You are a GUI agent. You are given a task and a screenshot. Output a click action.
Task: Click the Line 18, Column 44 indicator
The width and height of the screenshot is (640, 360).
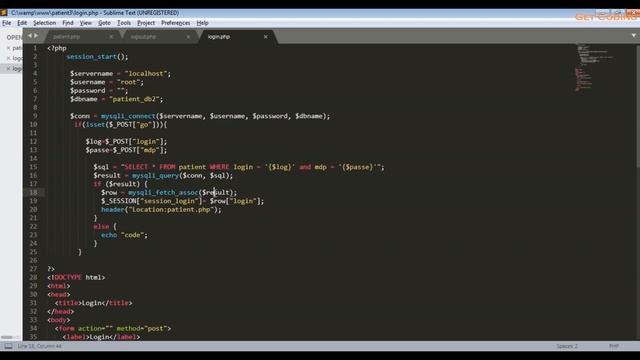point(40,346)
